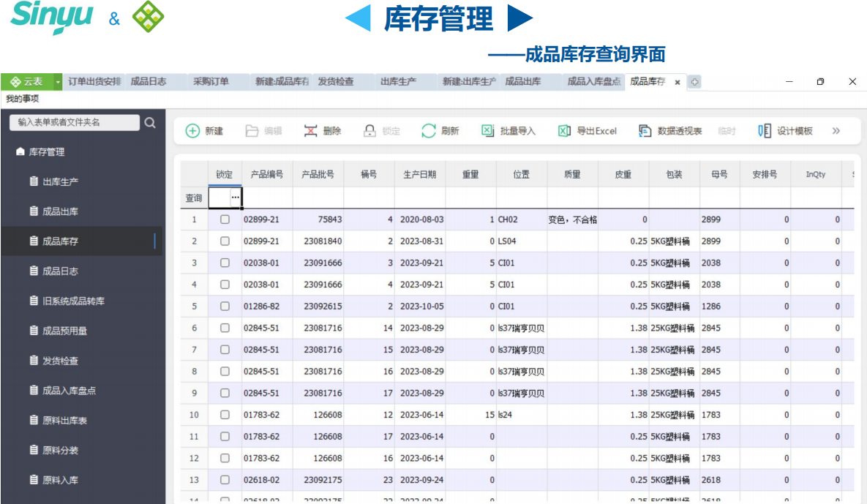867x504 pixels.
Task: Click the grayed 编辑 edit folder icon
Action: [x=252, y=131]
